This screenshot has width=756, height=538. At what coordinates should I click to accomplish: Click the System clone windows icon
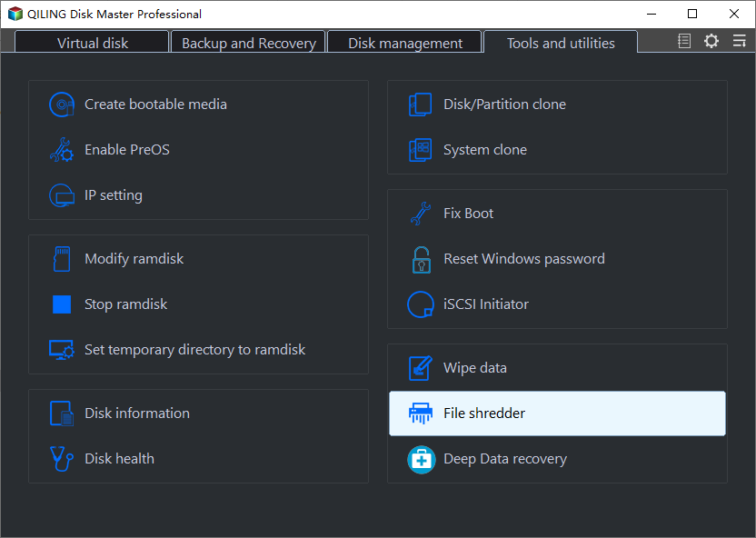(421, 150)
